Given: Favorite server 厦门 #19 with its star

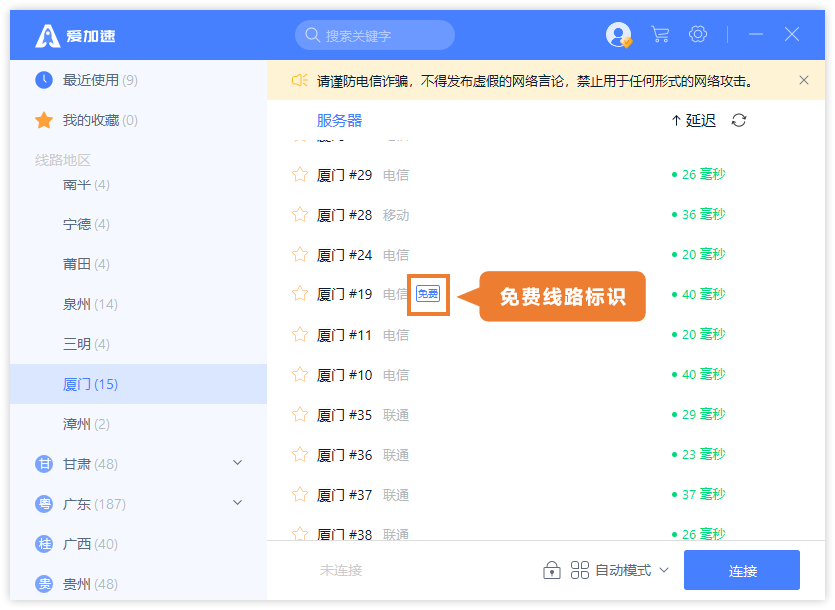Looking at the screenshot, I should pyautogui.click(x=300, y=294).
